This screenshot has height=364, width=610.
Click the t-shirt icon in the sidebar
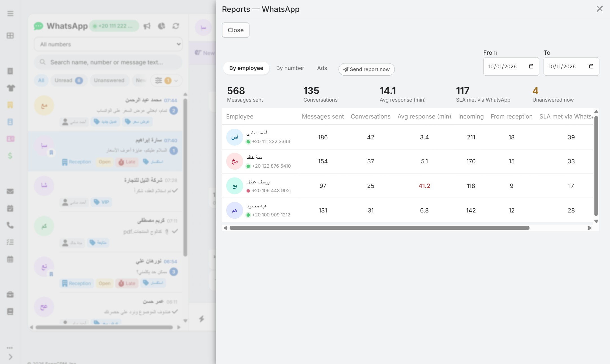11,88
